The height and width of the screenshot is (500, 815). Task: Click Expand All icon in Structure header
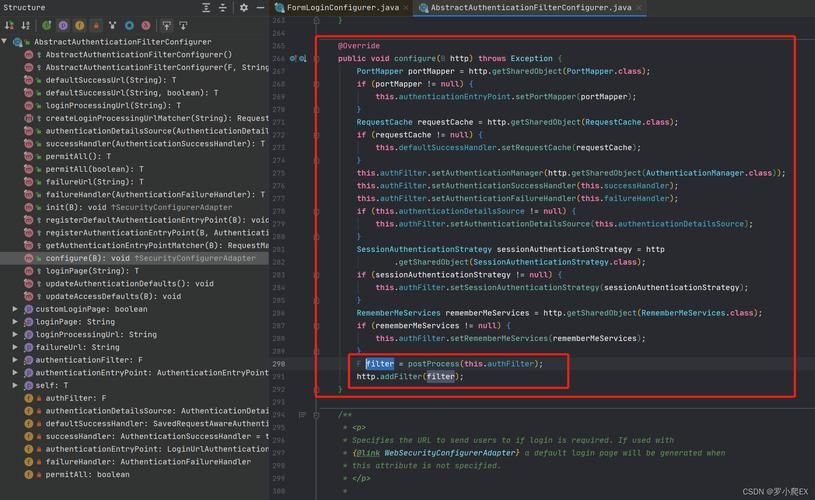coord(206,8)
